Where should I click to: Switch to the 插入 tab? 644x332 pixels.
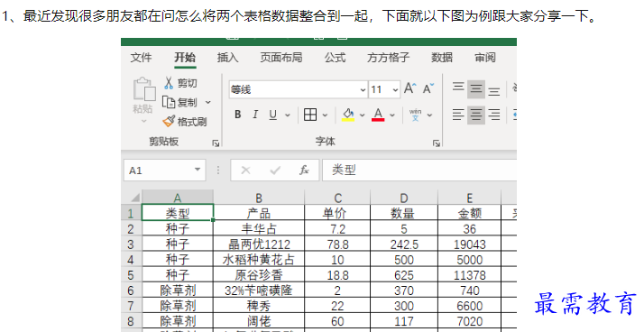[x=228, y=58]
